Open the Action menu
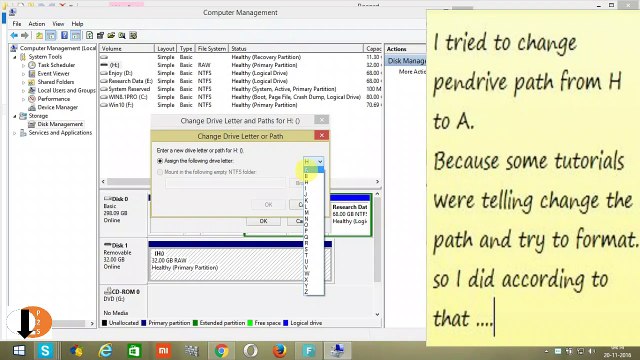This screenshot has height=360, width=640. click(37, 24)
